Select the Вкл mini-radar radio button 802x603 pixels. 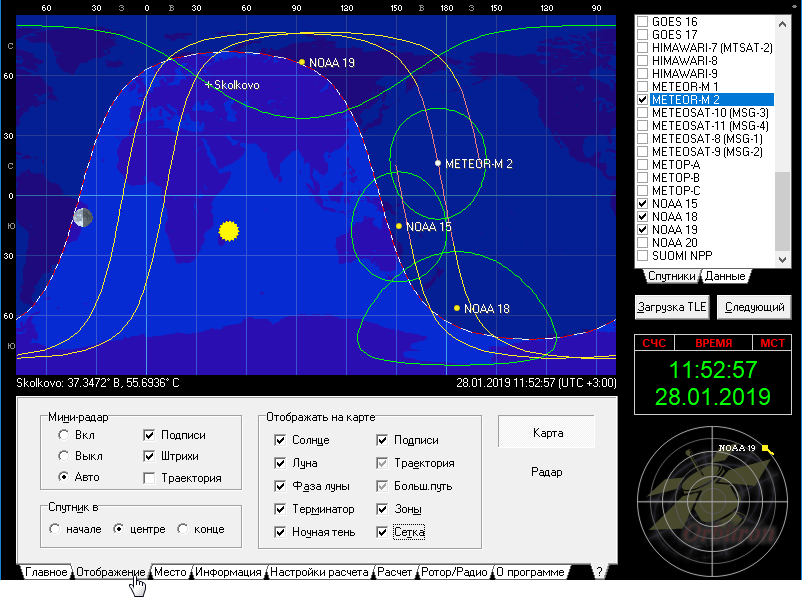(64, 435)
